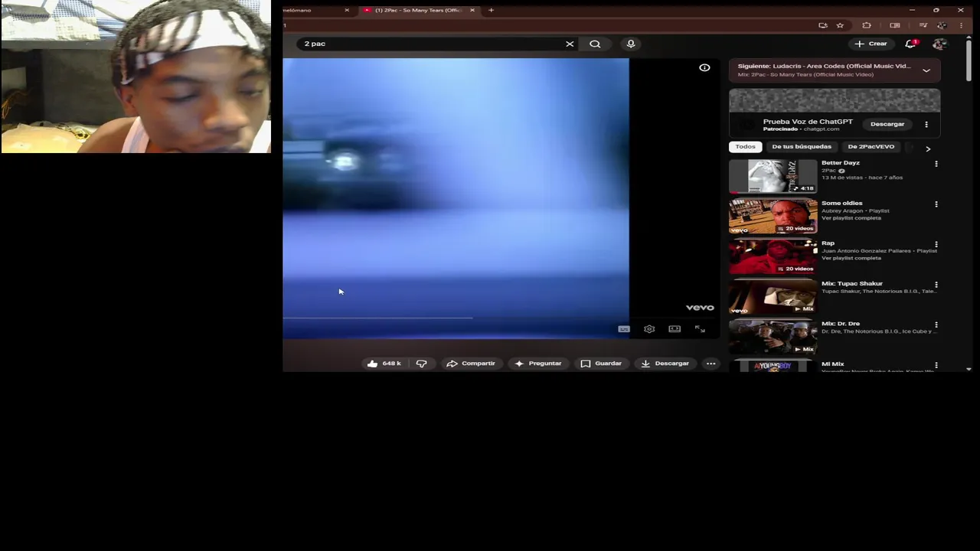Clear the '2 pac' search text
Viewport: 980px width, 551px height.
point(570,44)
